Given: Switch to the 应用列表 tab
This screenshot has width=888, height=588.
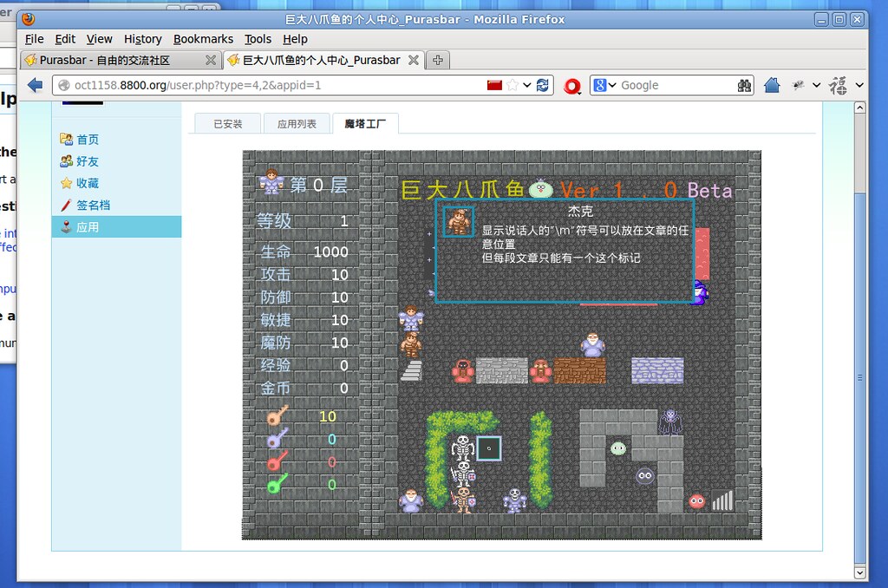Looking at the screenshot, I should (296, 124).
